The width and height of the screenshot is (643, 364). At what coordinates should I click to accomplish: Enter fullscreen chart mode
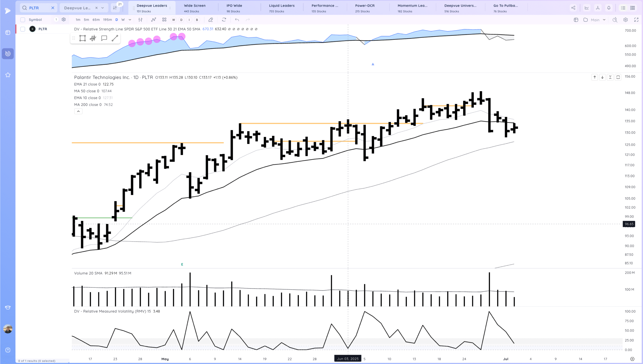click(x=636, y=20)
